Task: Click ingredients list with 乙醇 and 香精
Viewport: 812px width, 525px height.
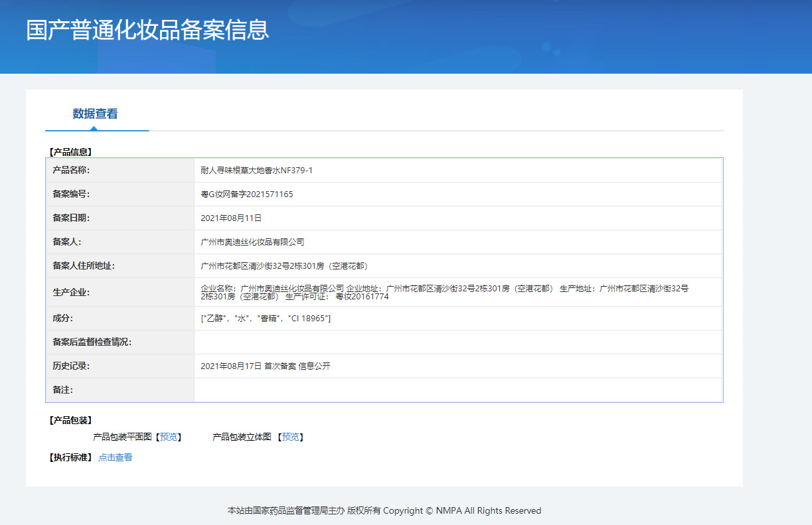Action: [266, 319]
